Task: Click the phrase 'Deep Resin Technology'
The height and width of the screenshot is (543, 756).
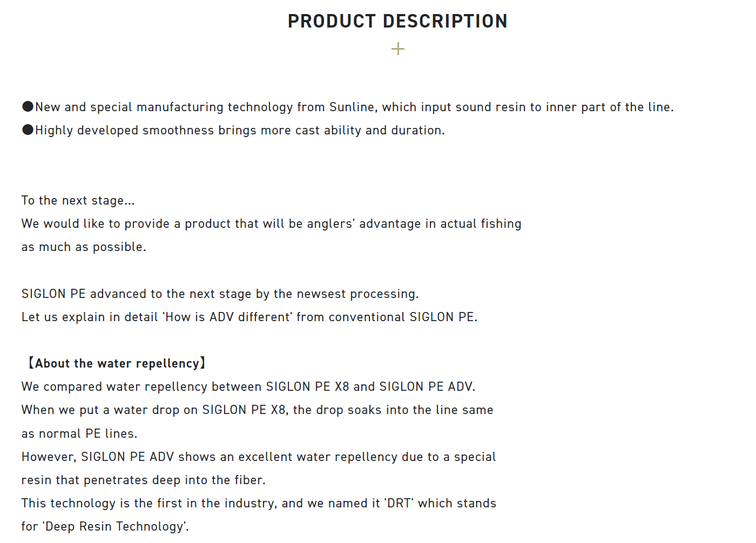Action: tap(114, 526)
